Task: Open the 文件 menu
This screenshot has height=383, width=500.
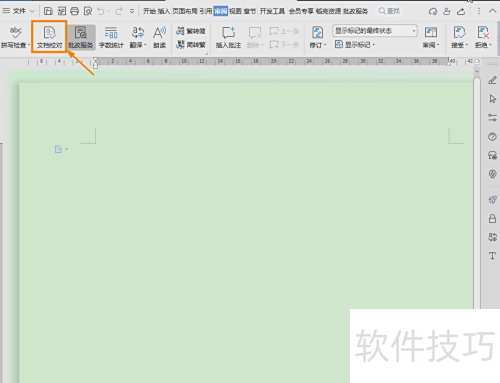Action: point(14,11)
